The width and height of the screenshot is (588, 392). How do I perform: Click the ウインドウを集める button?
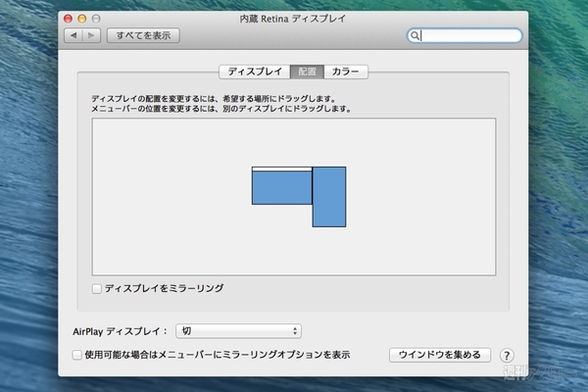click(440, 355)
